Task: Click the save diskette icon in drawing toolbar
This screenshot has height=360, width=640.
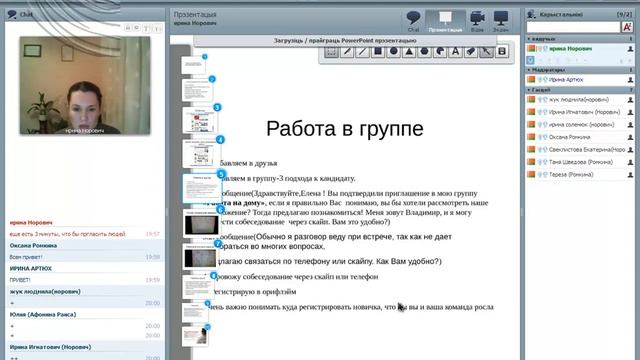Action: 502,52
